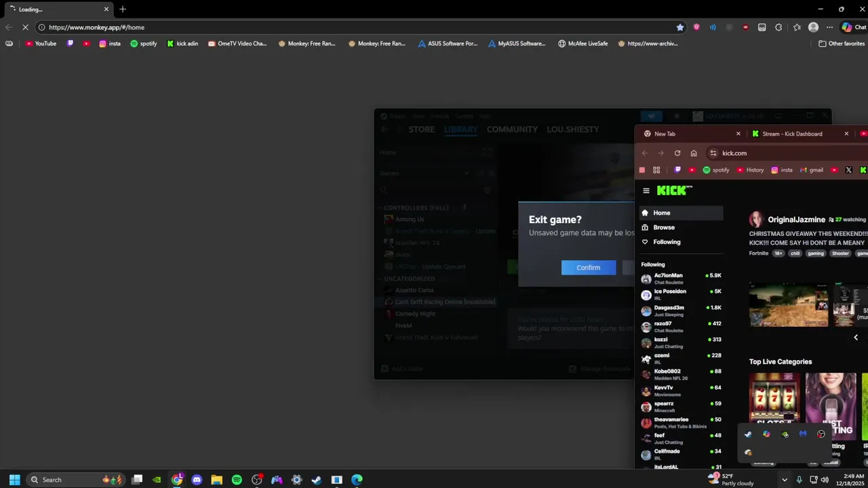Open kick adin bookmark in Edge
The height and width of the screenshot is (488, 868).
[x=182, y=43]
